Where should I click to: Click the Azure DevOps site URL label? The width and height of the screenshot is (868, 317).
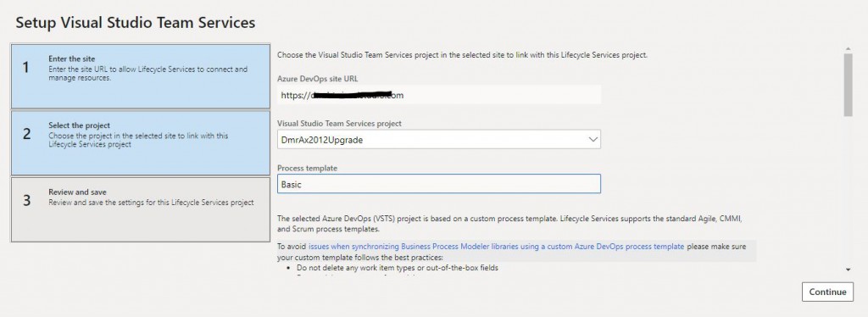(x=318, y=79)
